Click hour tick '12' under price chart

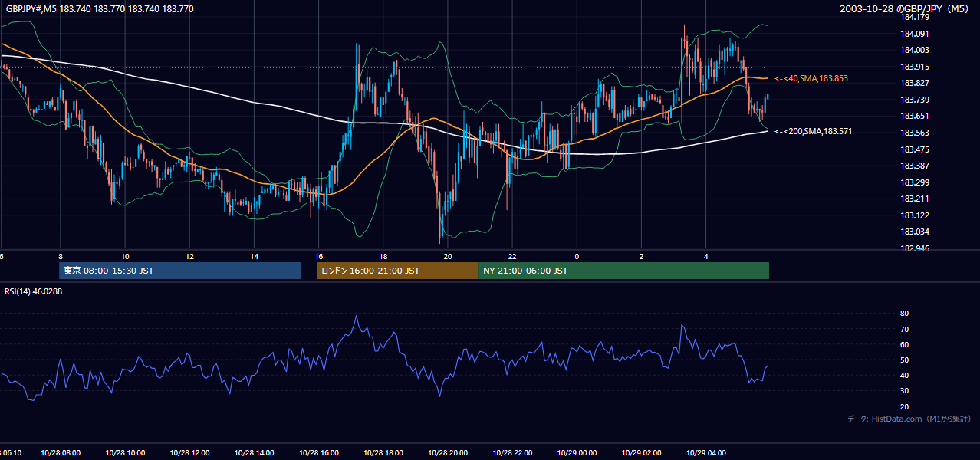click(x=189, y=256)
